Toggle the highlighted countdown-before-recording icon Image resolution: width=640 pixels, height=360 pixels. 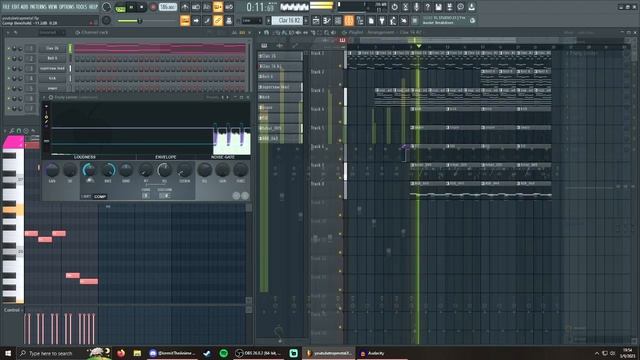pyautogui.click(x=218, y=7)
